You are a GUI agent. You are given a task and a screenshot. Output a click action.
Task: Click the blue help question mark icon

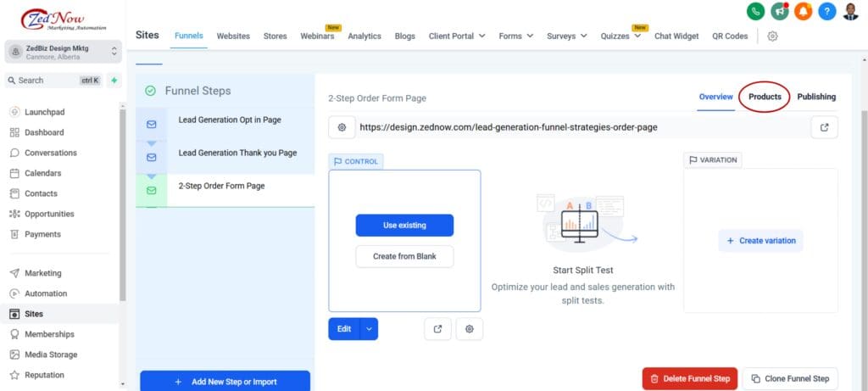tap(827, 11)
